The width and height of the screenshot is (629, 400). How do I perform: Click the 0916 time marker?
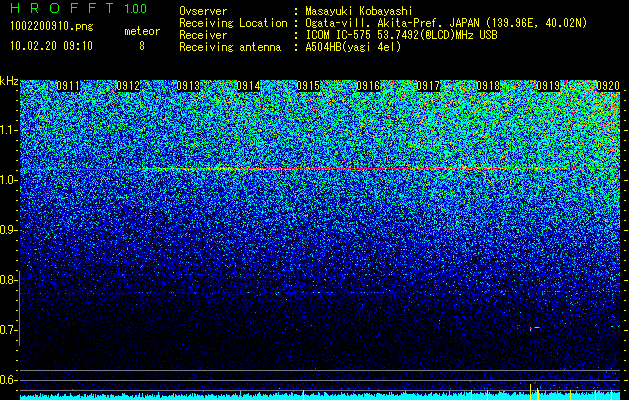pyautogui.click(x=368, y=86)
